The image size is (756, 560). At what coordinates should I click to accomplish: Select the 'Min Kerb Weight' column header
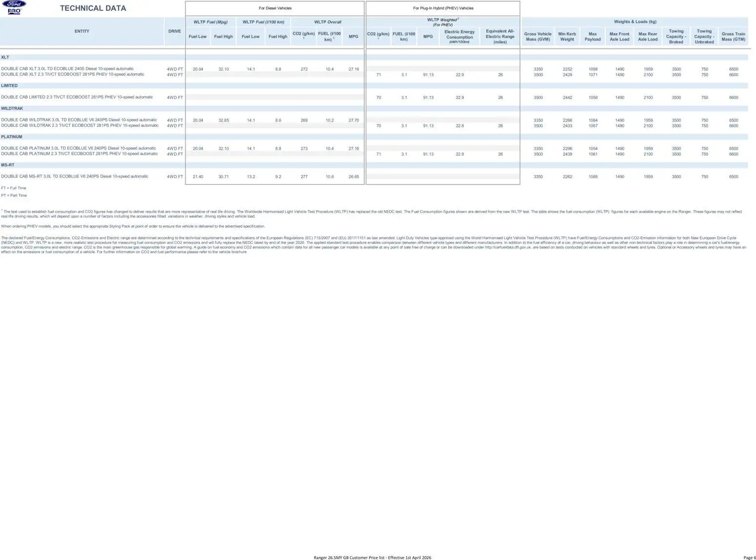(x=567, y=37)
